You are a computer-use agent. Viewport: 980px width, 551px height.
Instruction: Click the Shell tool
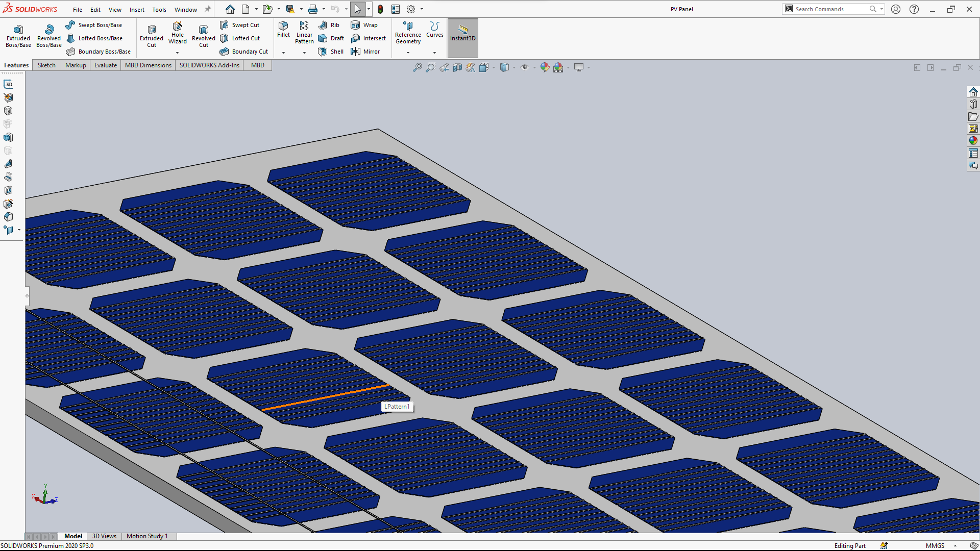click(331, 52)
